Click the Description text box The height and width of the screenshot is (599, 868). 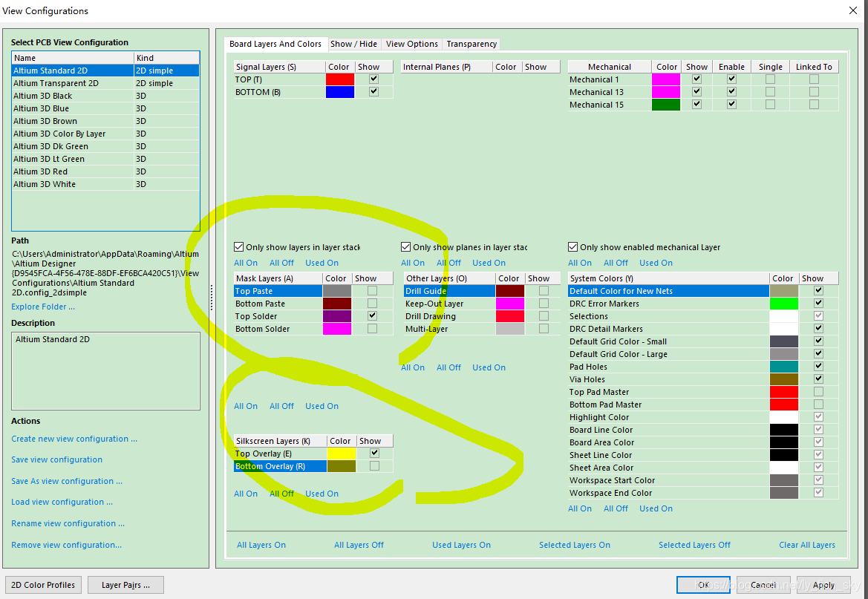click(x=105, y=371)
